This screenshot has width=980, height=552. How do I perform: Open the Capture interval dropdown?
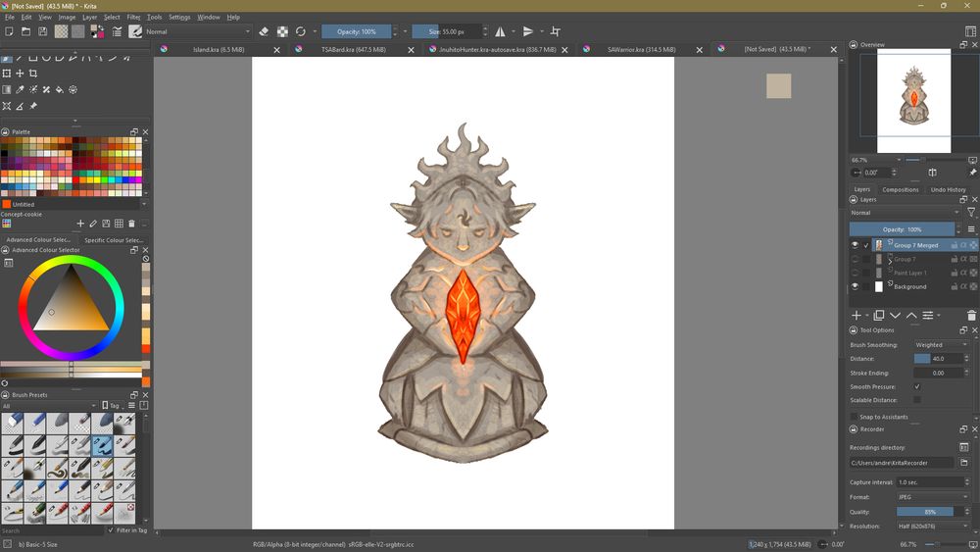click(932, 482)
